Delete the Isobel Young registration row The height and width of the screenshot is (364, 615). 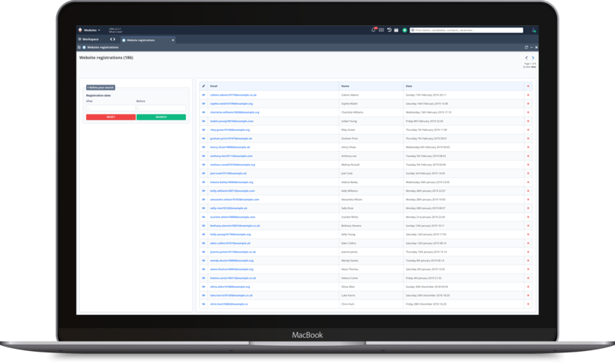[528, 121]
